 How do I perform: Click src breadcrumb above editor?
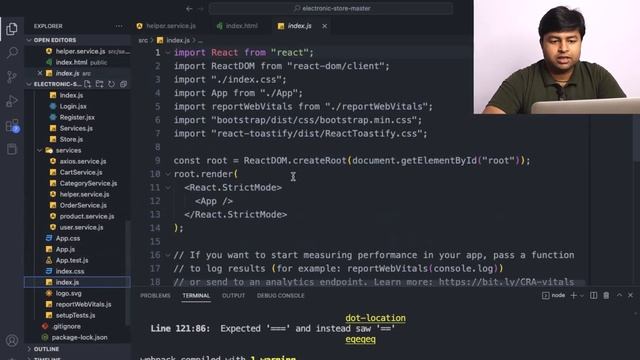143,40
